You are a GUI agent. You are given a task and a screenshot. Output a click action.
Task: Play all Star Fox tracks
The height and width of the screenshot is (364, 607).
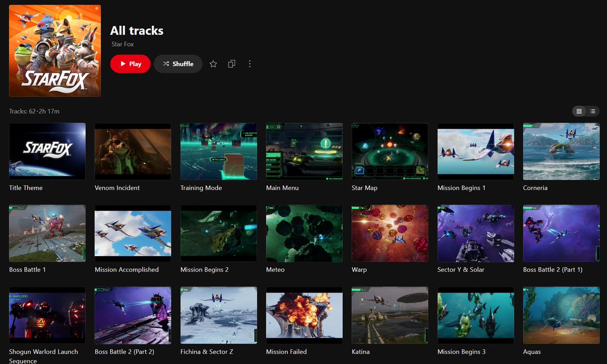tap(130, 64)
